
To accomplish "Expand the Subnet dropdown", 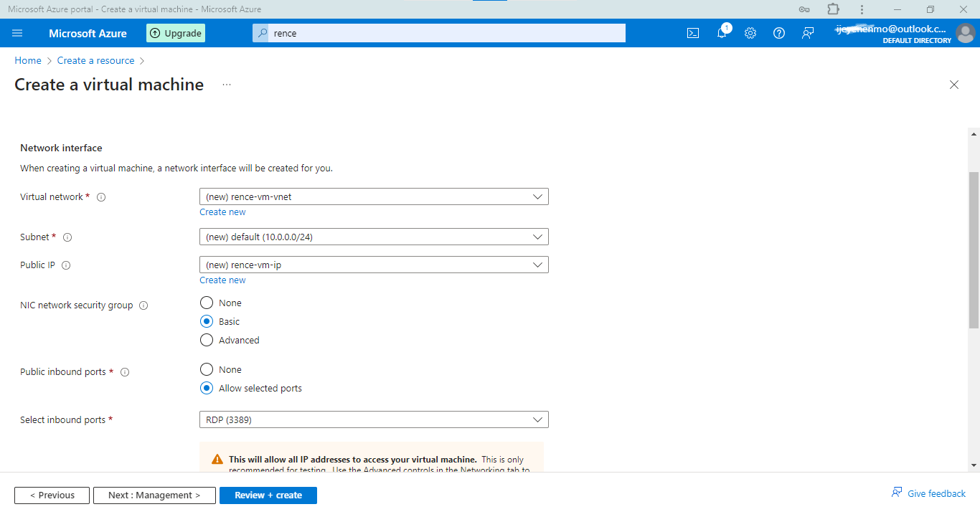I will tap(374, 237).
